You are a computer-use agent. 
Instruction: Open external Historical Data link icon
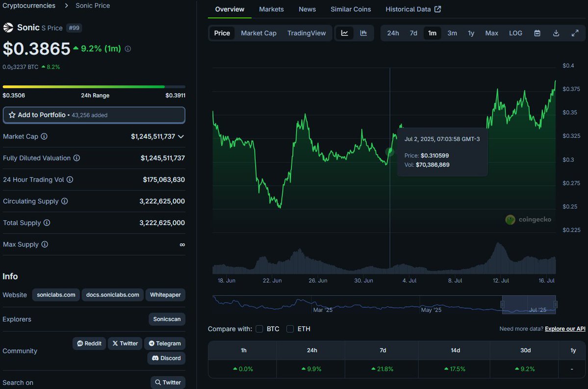[437, 9]
